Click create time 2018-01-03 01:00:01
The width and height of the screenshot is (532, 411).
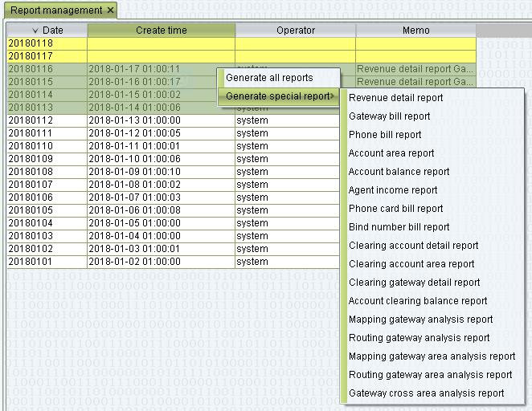click(162, 250)
